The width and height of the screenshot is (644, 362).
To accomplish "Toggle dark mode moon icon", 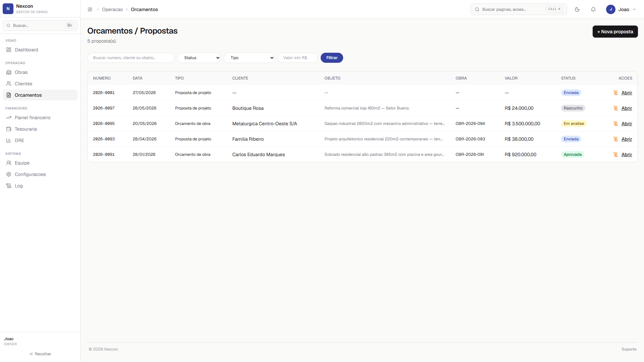I will pyautogui.click(x=577, y=9).
